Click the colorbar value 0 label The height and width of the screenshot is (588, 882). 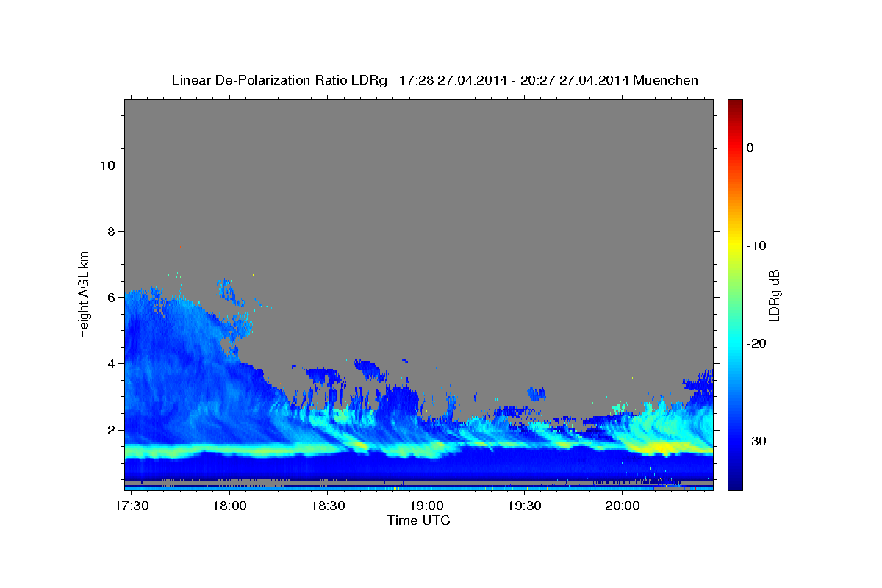[750, 148]
